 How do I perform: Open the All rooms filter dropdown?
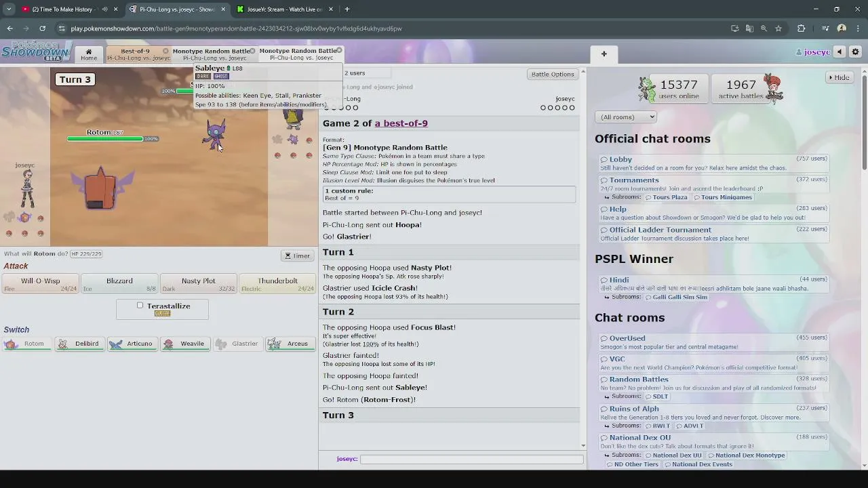626,117
